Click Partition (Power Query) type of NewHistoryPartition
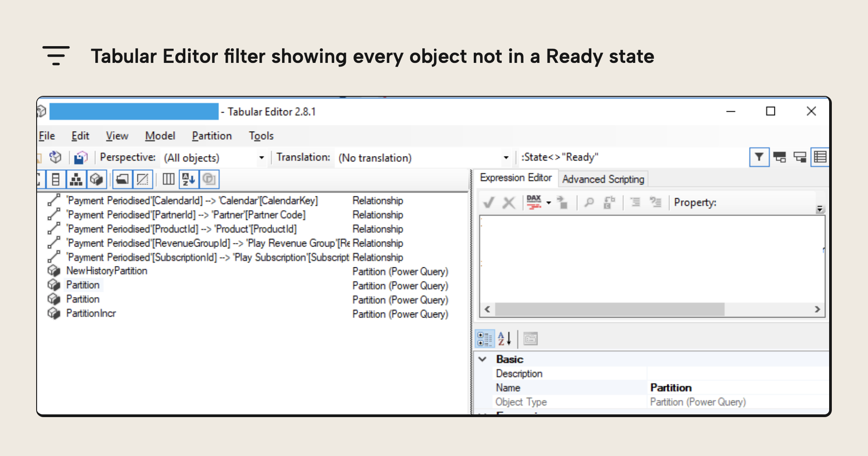Viewport: 868px width, 456px height. coord(400,271)
